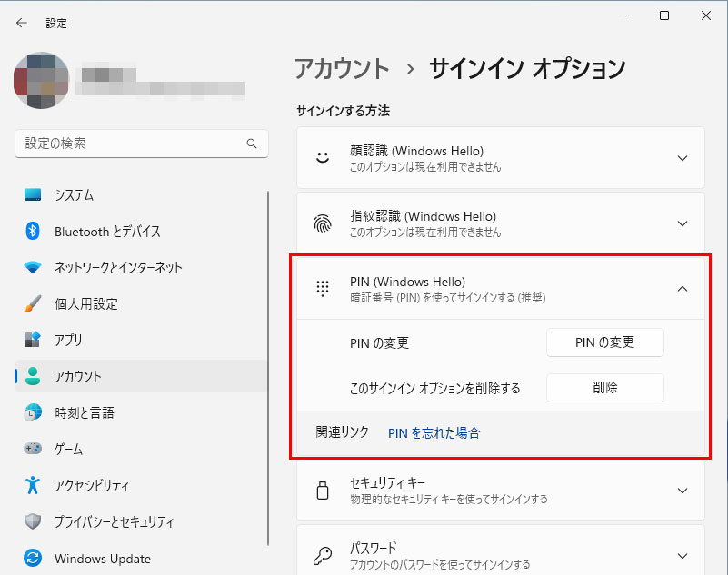Click the magnifier icon in search box
Image resolution: width=728 pixels, height=575 pixels.
pos(252,144)
